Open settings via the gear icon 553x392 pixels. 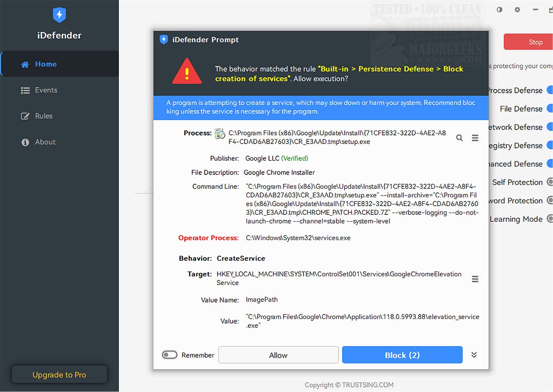[x=517, y=10]
